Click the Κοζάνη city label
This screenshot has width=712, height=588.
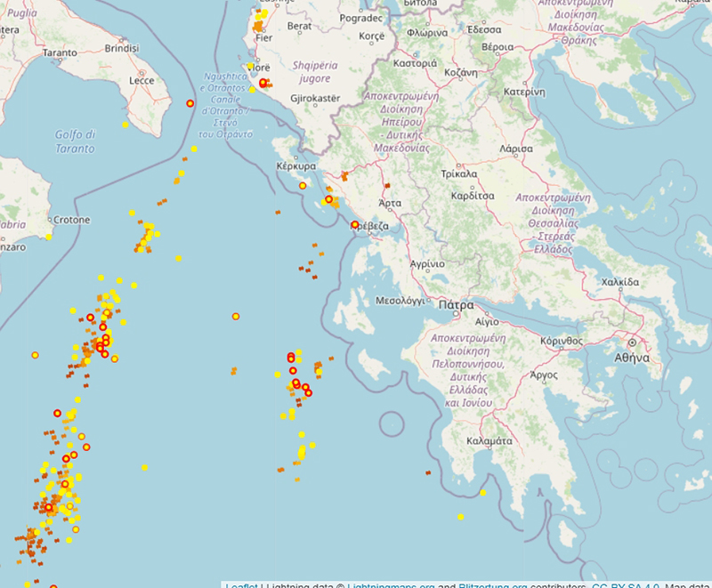pyautogui.click(x=461, y=72)
